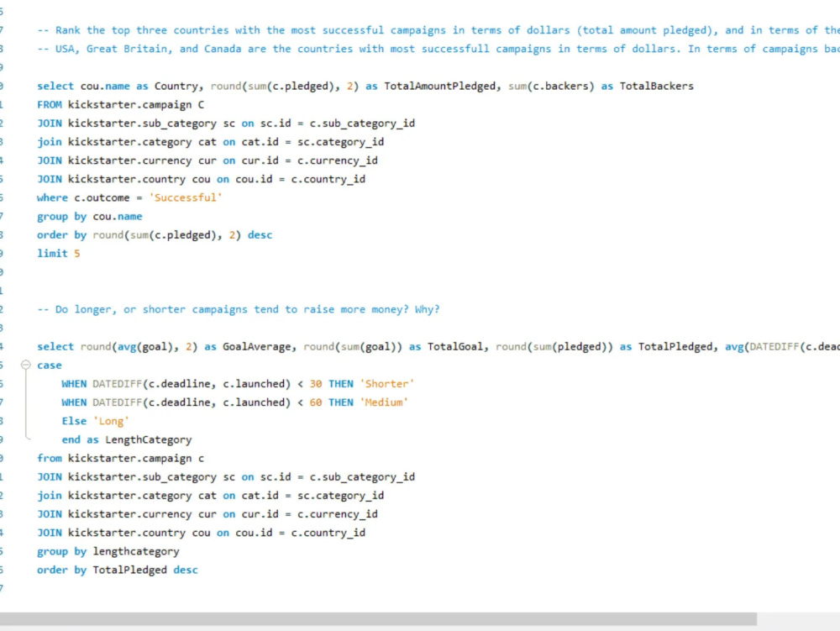Click comment starting 'Rank the top three countries'
840x631 pixels.
point(438,30)
